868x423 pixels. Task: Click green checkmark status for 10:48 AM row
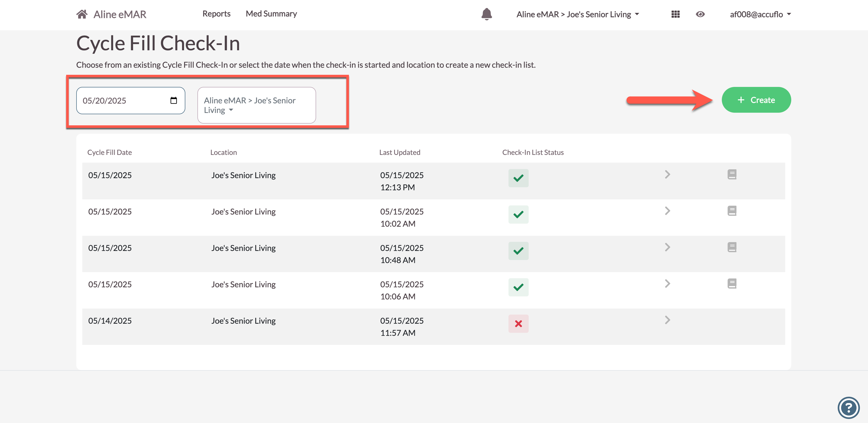[x=518, y=251]
